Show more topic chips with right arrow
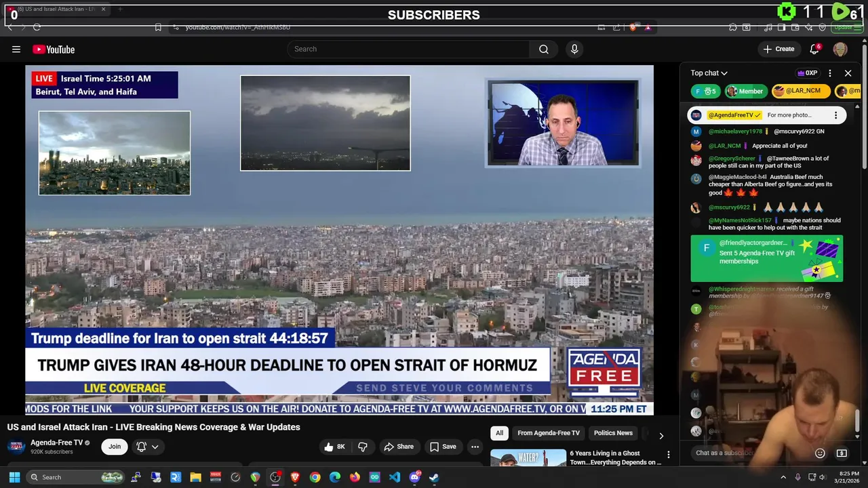Image resolution: width=868 pixels, height=488 pixels. [661, 436]
